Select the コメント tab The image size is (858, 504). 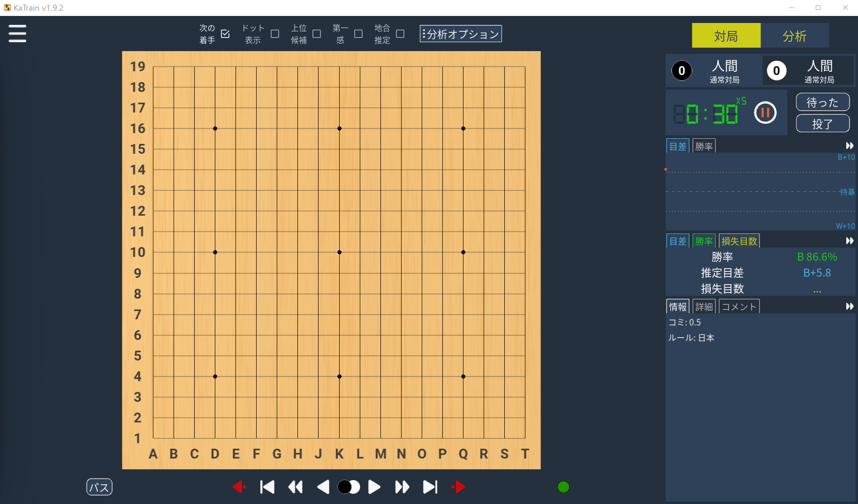click(739, 307)
